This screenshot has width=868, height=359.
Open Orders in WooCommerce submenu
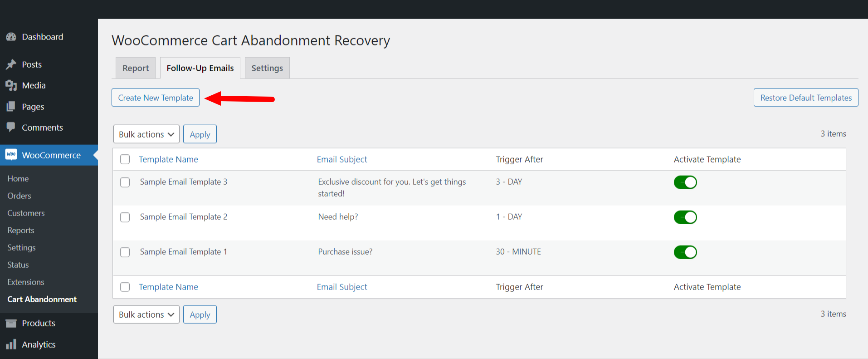(x=19, y=196)
